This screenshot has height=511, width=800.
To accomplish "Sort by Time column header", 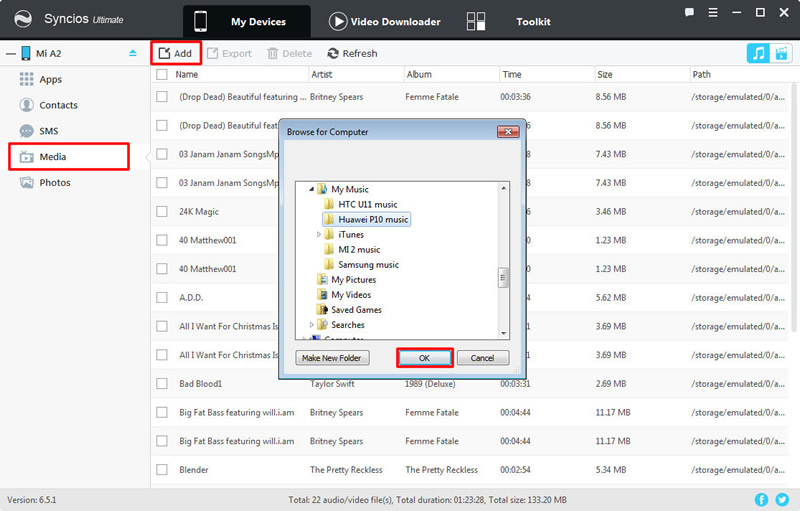I will 512,74.
